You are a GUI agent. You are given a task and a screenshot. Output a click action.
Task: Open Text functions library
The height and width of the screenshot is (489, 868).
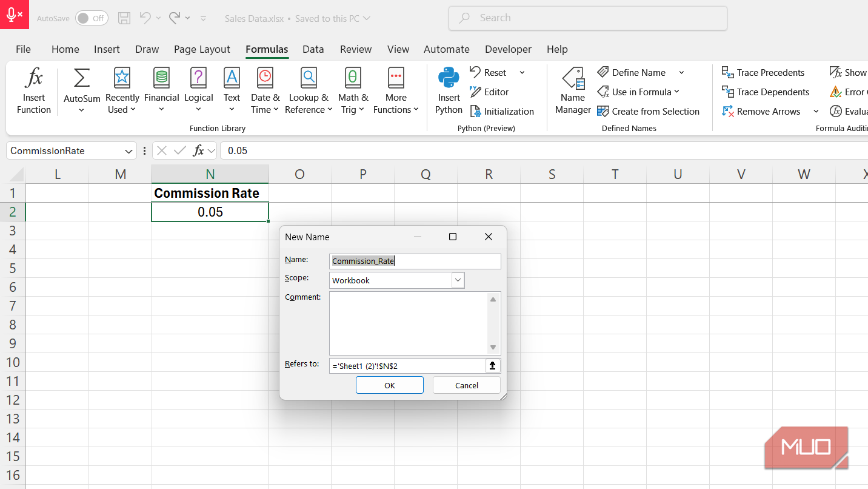[232, 91]
